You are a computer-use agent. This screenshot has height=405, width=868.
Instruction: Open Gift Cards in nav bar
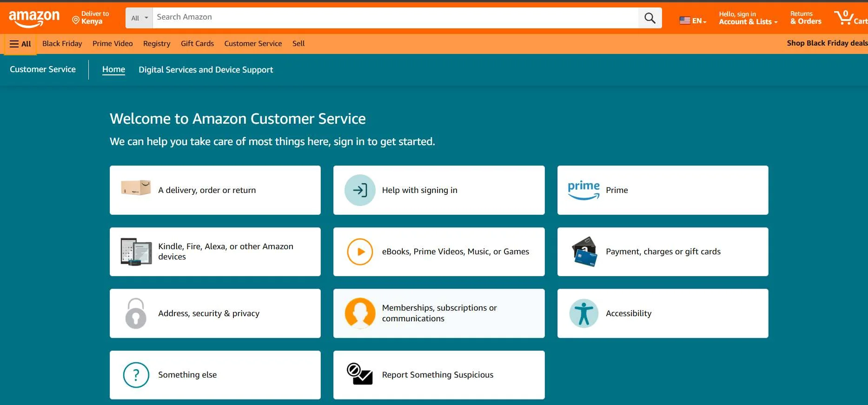pyautogui.click(x=197, y=44)
